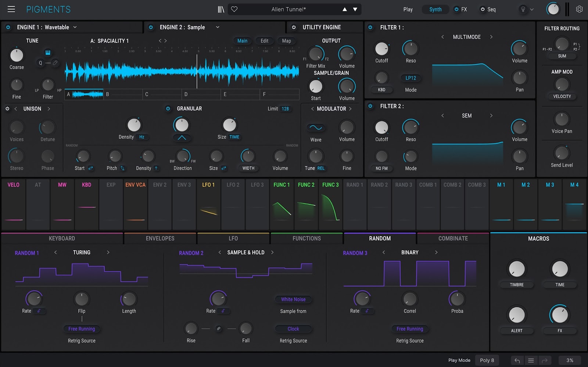Click the redo arrow in the status bar
This screenshot has width=588, height=367.
(x=545, y=360)
